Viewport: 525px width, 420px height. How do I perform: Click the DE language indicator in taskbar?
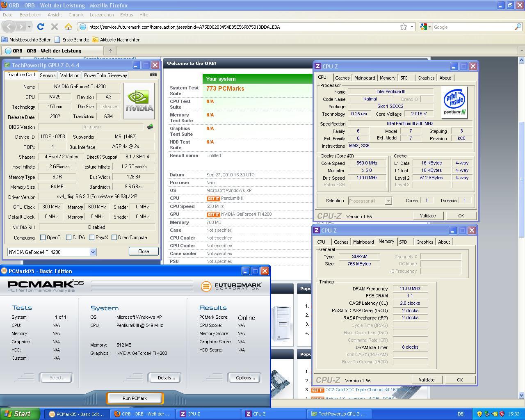460,414
